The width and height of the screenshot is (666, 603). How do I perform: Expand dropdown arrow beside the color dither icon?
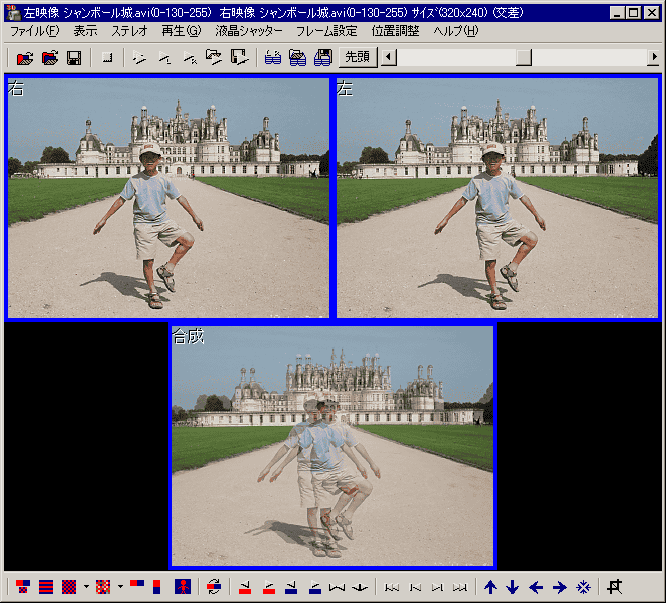(120, 587)
